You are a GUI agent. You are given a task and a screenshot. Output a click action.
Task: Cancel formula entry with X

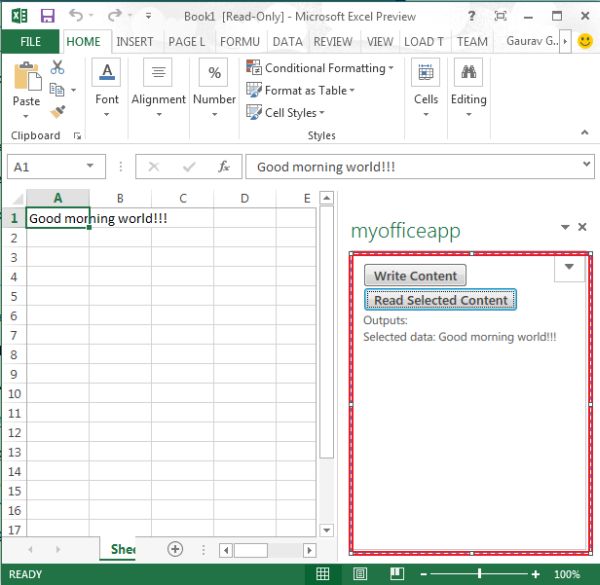tap(153, 166)
